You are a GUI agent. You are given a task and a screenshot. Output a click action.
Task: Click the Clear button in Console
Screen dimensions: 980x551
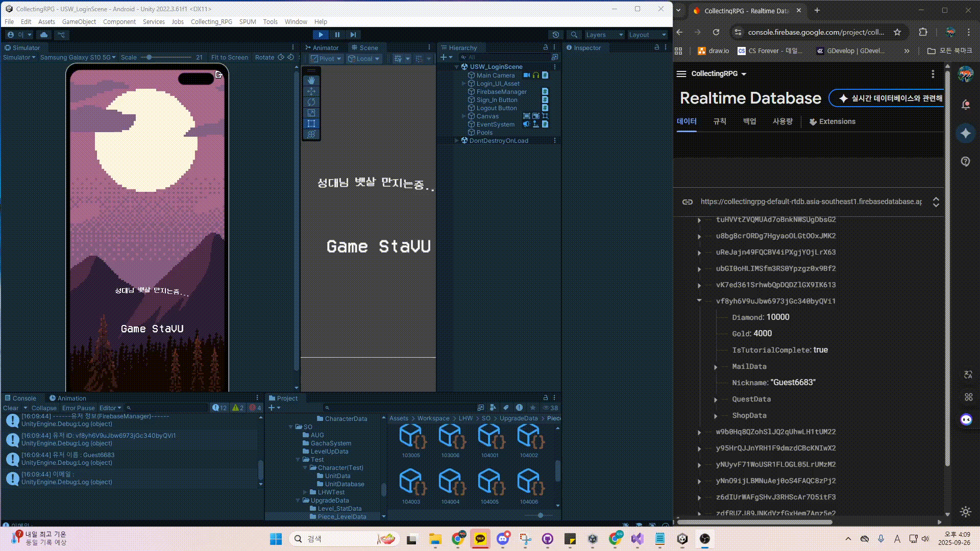[10, 408]
